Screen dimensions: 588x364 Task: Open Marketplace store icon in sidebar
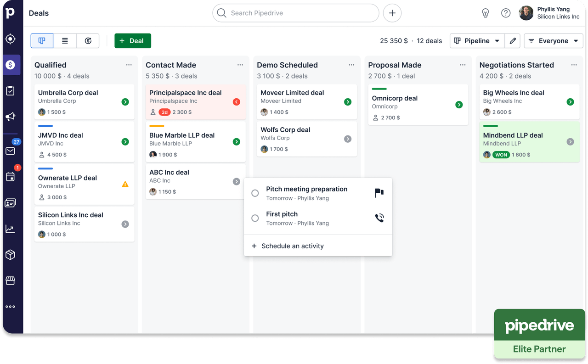10,280
